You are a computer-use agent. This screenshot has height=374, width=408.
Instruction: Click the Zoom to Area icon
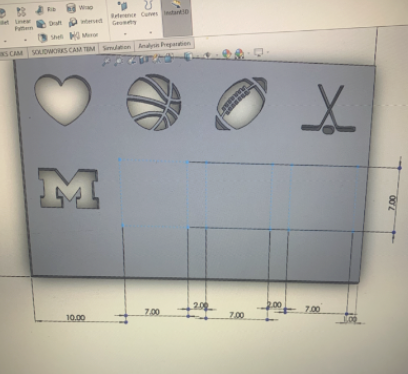tap(118, 61)
